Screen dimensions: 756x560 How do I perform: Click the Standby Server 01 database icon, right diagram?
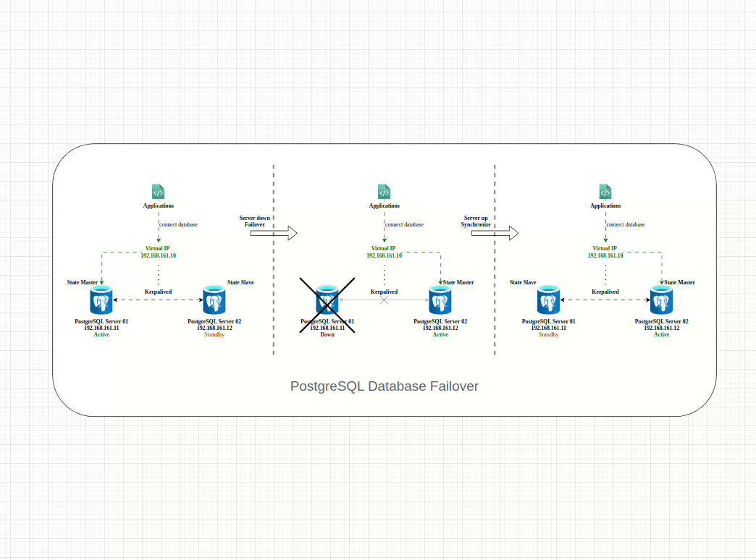(549, 300)
